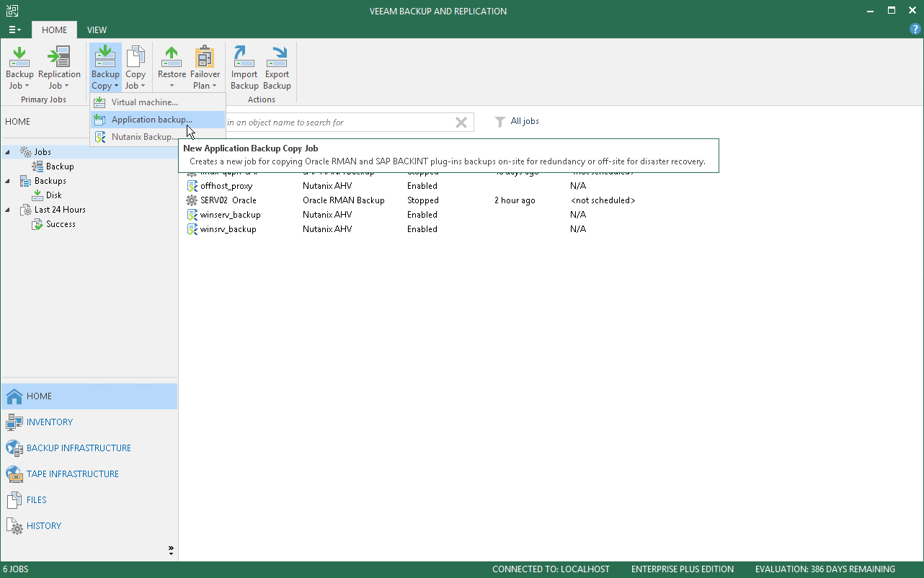Click the SERV02 Oracle gear icon
Image resolution: width=924 pixels, height=578 pixels.
click(x=192, y=200)
